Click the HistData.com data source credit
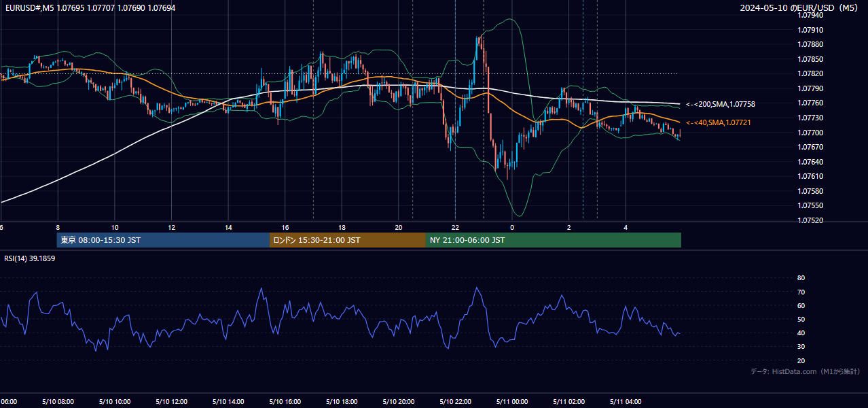The height and width of the screenshot is (408, 868). 805,371
